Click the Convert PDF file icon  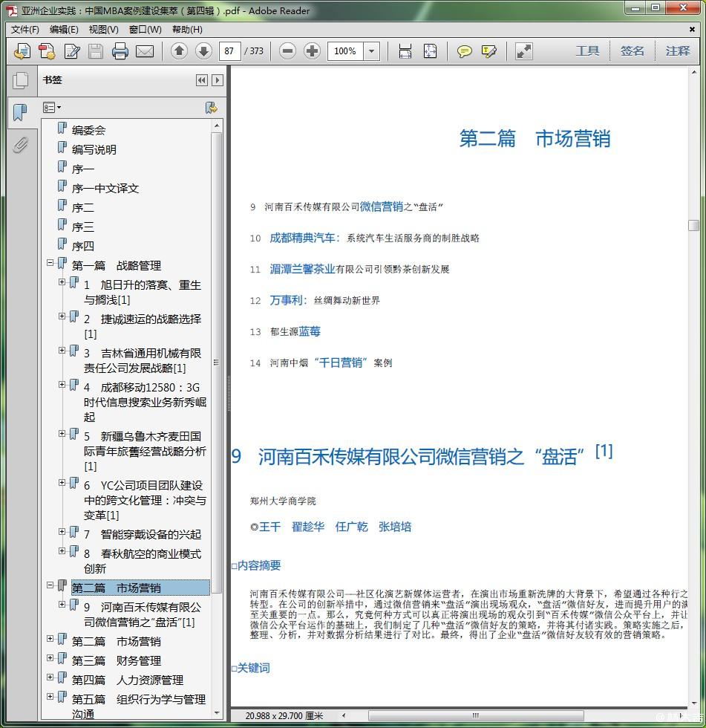click(x=47, y=51)
